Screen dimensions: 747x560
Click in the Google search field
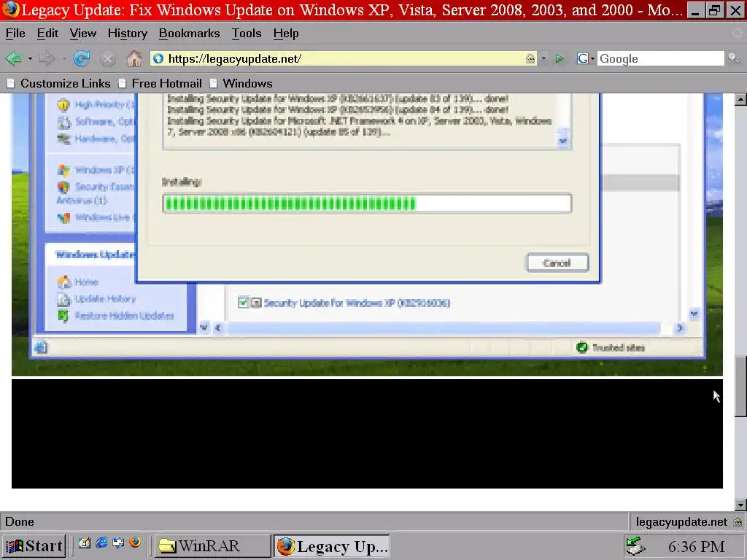pos(660,58)
